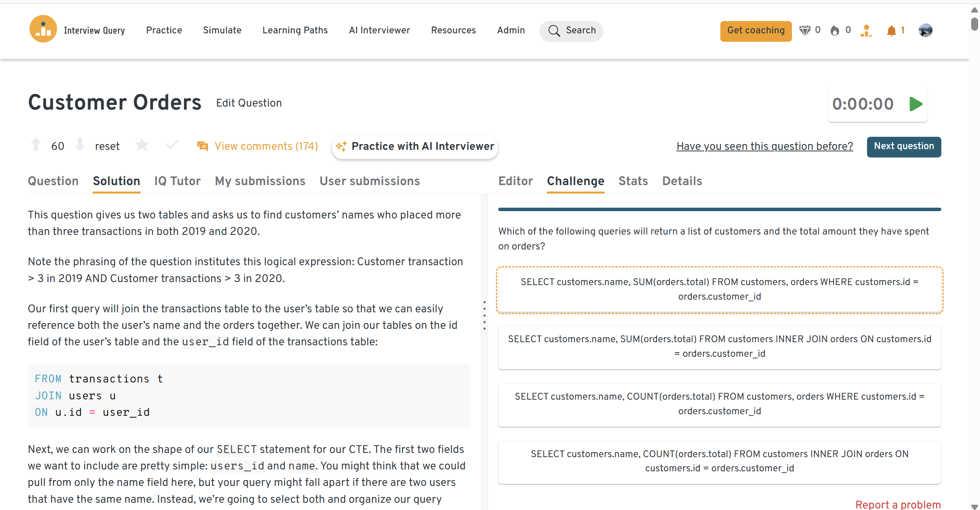Image resolution: width=980 pixels, height=510 pixels.
Task: Click the diamond gems icon
Action: [x=805, y=30]
